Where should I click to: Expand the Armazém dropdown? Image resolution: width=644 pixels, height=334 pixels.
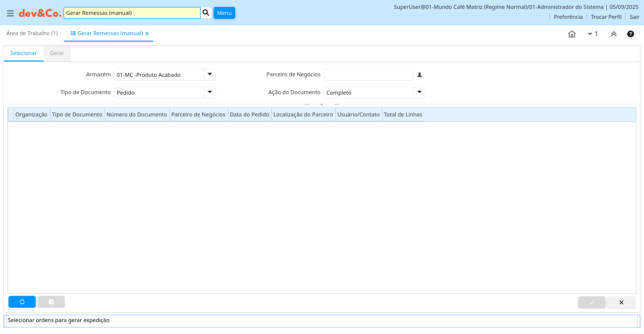point(210,75)
